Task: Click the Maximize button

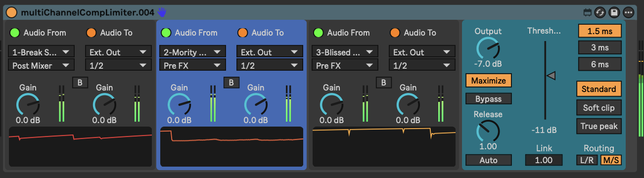Action: click(x=488, y=81)
